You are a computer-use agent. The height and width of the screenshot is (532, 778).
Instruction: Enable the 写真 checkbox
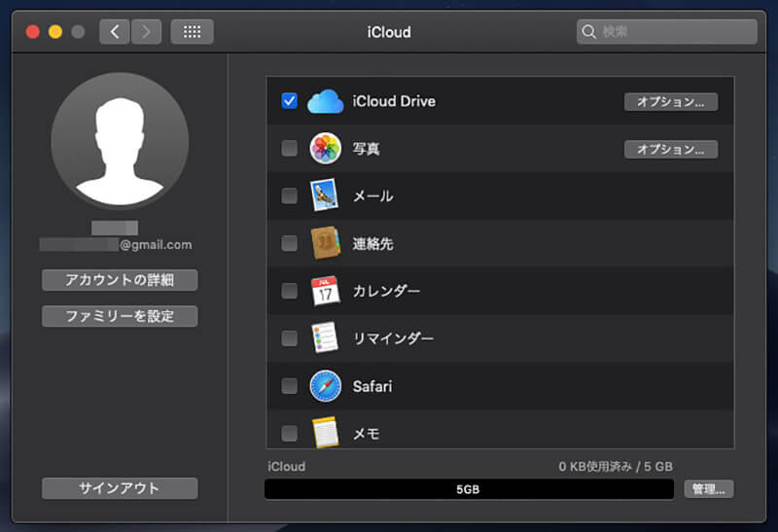[289, 148]
